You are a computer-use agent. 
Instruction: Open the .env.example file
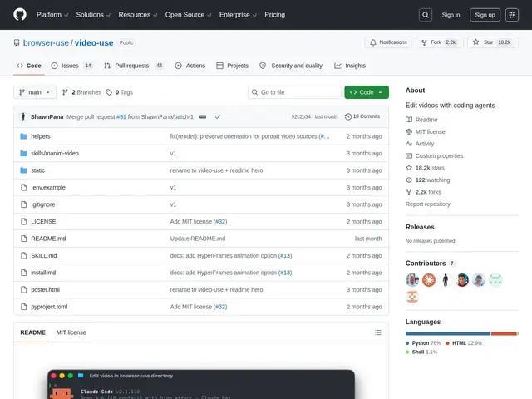click(x=48, y=187)
